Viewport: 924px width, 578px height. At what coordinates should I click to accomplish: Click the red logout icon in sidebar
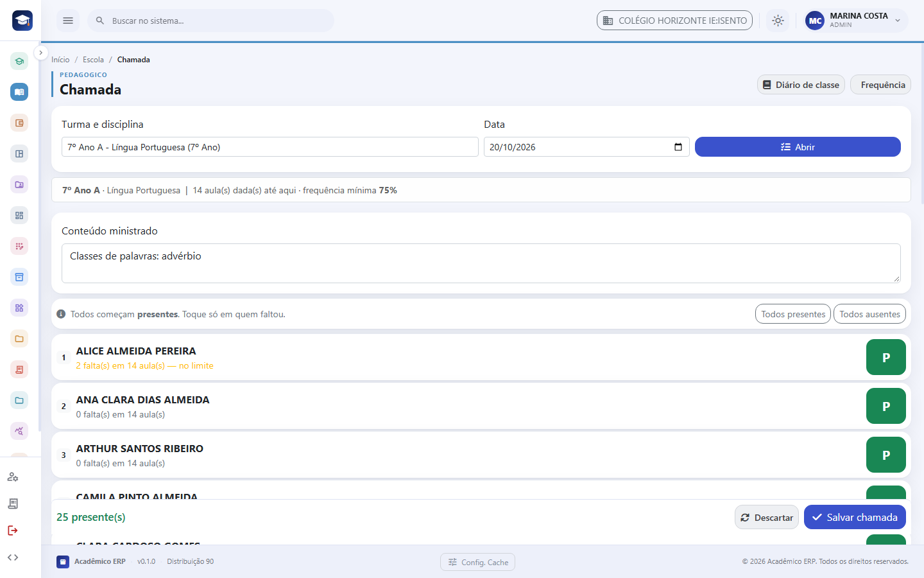pyautogui.click(x=13, y=530)
